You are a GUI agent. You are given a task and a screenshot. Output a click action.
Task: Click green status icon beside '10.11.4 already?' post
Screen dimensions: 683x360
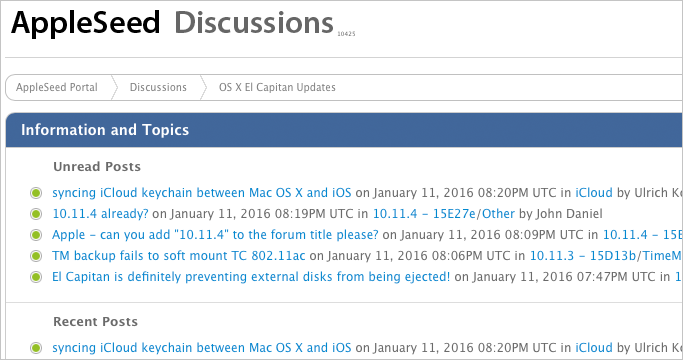36,214
